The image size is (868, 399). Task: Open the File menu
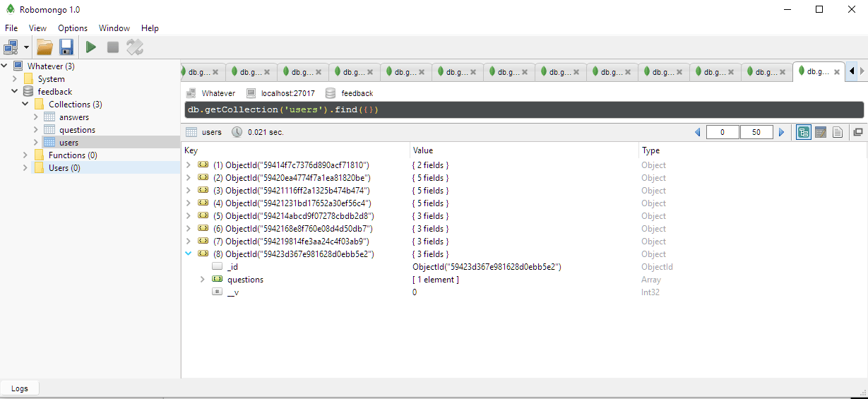pyautogui.click(x=11, y=28)
